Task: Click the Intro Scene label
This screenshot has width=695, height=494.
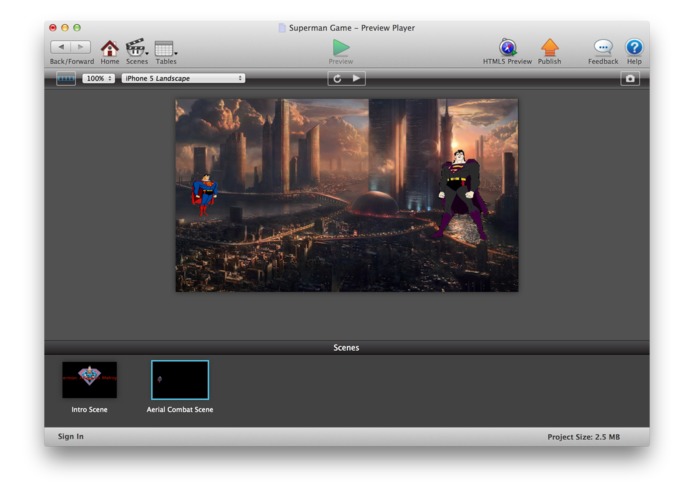Action: 90,409
